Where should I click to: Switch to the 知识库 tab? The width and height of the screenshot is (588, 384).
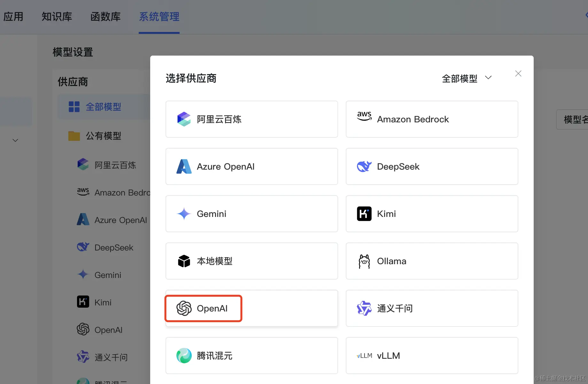[x=57, y=17]
